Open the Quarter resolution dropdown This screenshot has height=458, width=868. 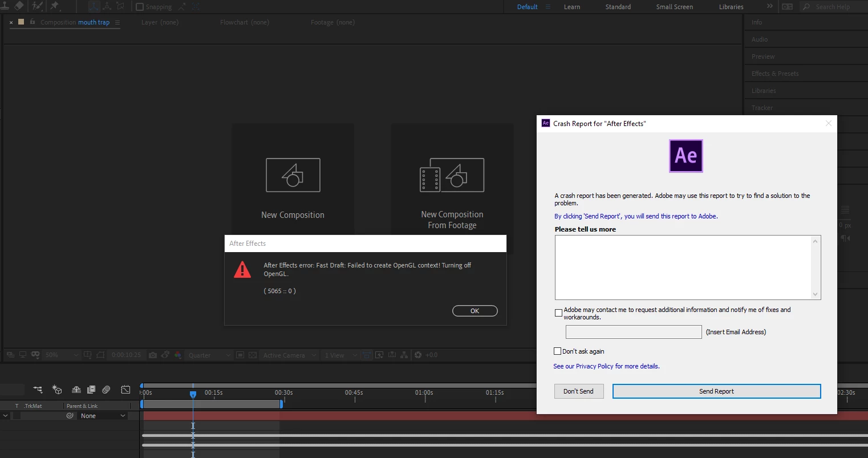tap(209, 355)
